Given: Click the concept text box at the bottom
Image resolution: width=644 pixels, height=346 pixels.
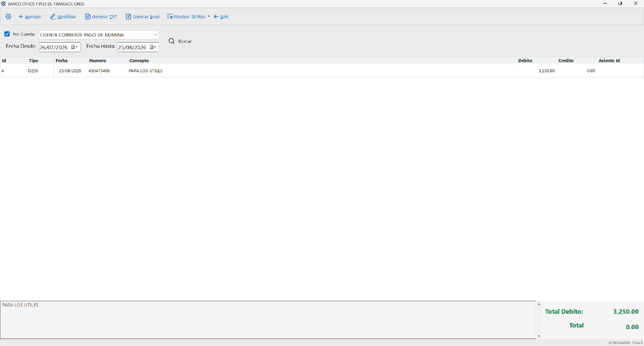Looking at the screenshot, I should point(268,320).
